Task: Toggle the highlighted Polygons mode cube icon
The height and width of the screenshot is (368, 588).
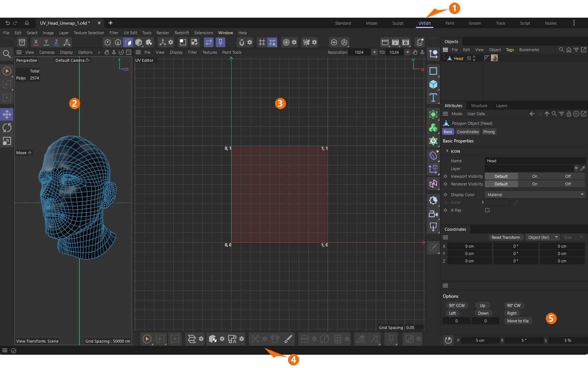Action: coord(128,42)
